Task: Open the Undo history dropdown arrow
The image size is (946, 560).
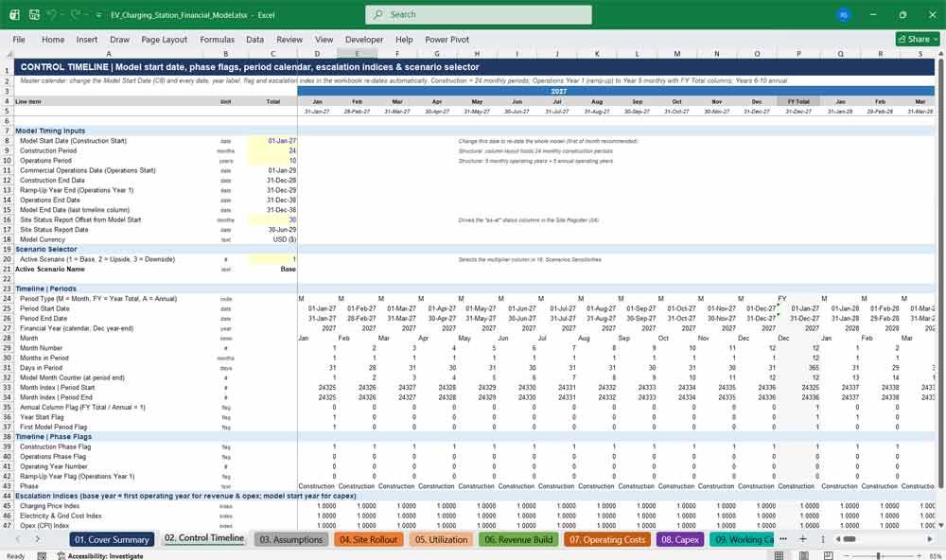Action: click(x=62, y=14)
